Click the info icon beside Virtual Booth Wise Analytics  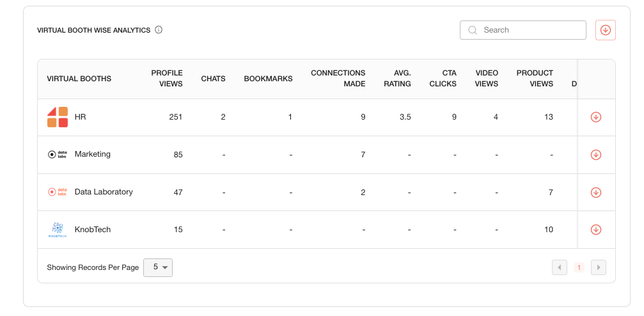click(159, 30)
